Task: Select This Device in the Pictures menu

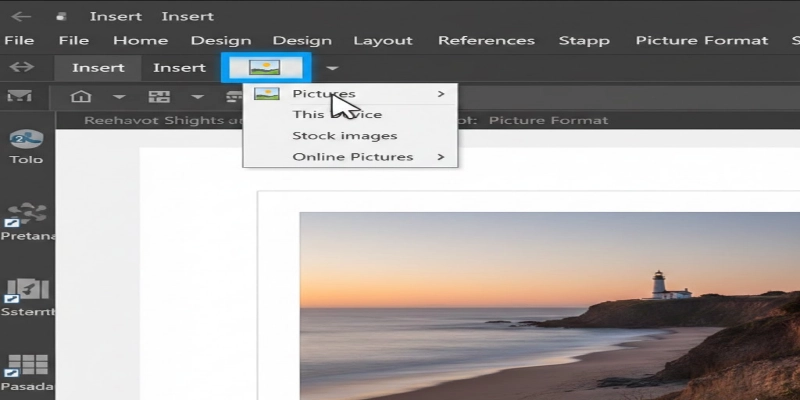Action: [x=336, y=115]
